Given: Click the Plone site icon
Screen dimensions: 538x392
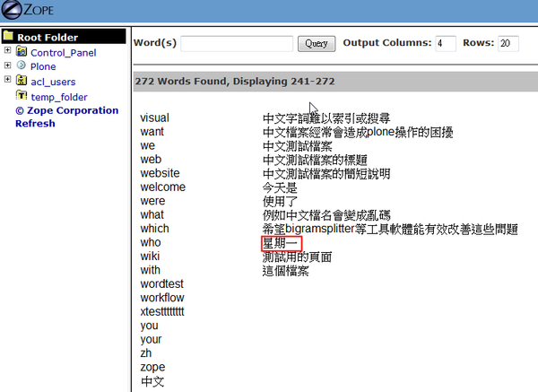Looking at the screenshot, I should point(22,65).
